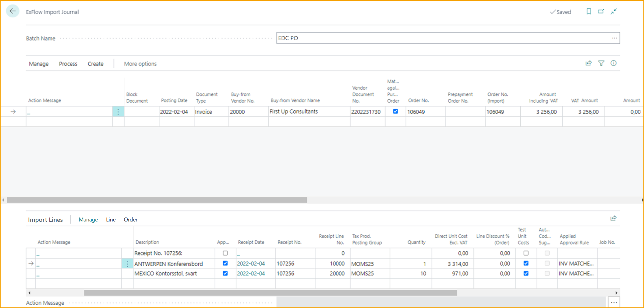Uncheck Approved for ANTWERPEN Konferensbord line
Image resolution: width=644 pixels, height=308 pixels.
pos(225,263)
